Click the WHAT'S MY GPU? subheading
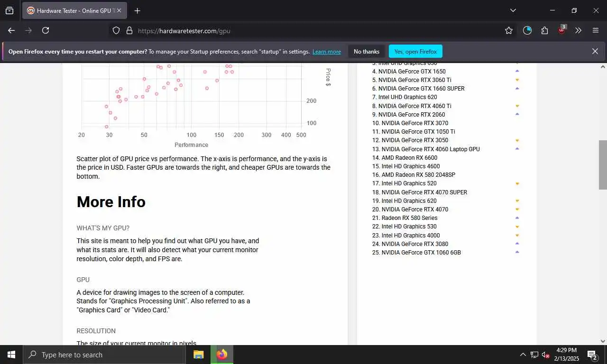This screenshot has height=364, width=607. point(103,228)
